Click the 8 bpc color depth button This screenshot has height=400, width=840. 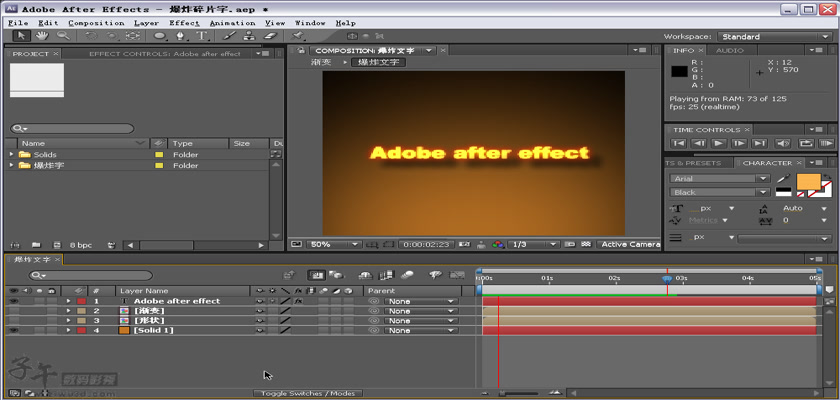81,245
